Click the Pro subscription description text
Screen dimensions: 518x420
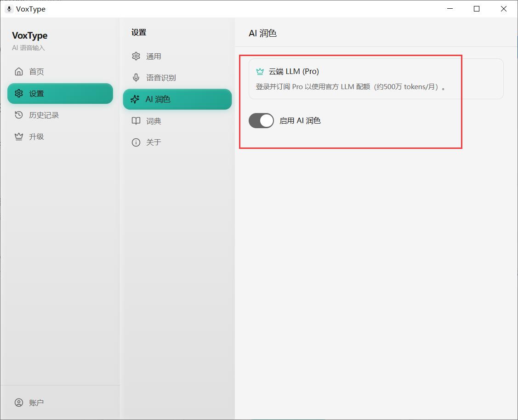click(x=351, y=87)
